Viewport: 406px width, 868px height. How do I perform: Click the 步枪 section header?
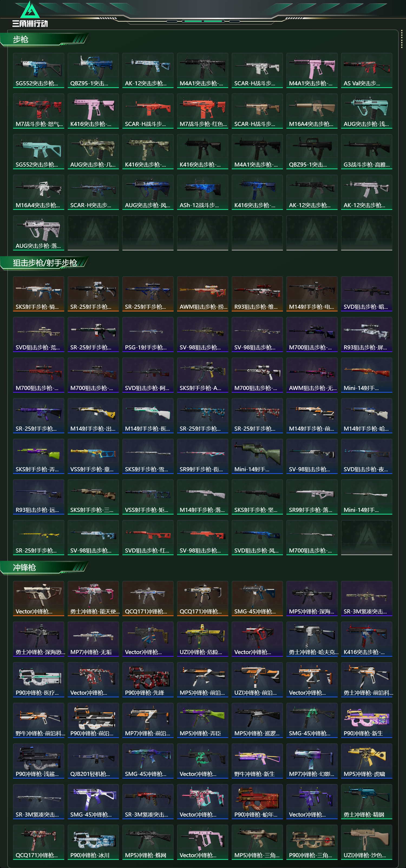click(x=44, y=40)
